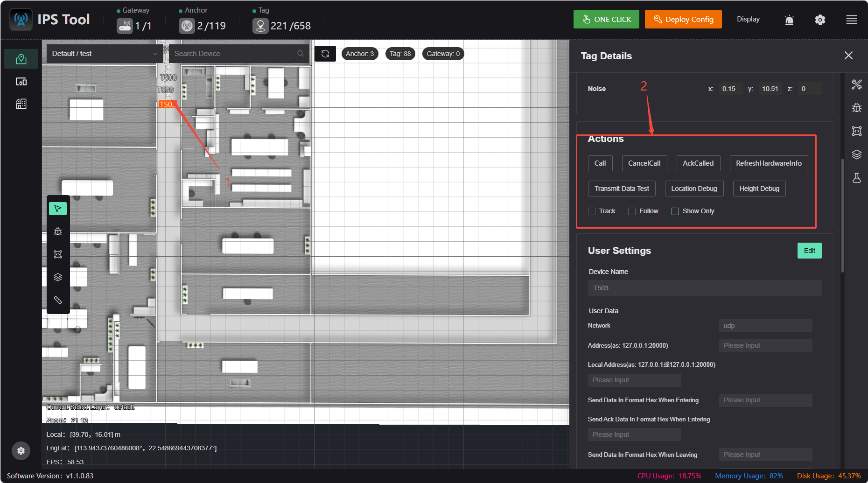Click the Height Debug button
Screen dimensions: 868x483
point(759,189)
